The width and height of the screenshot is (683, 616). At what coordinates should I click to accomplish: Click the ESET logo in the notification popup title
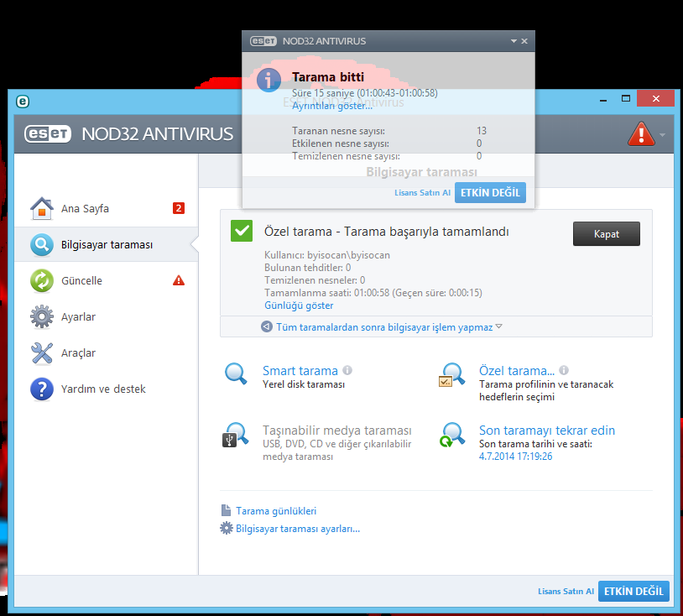263,41
